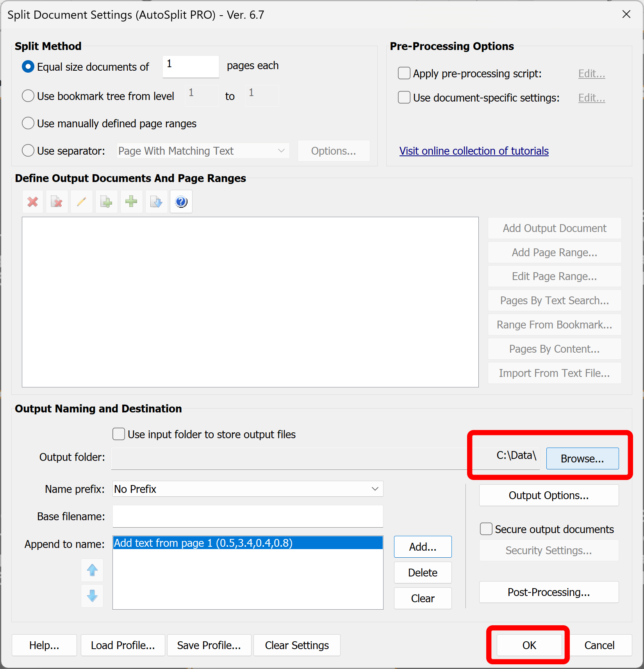Open the Output Options dialog
Viewport: 644px width, 669px height.
[x=548, y=495]
